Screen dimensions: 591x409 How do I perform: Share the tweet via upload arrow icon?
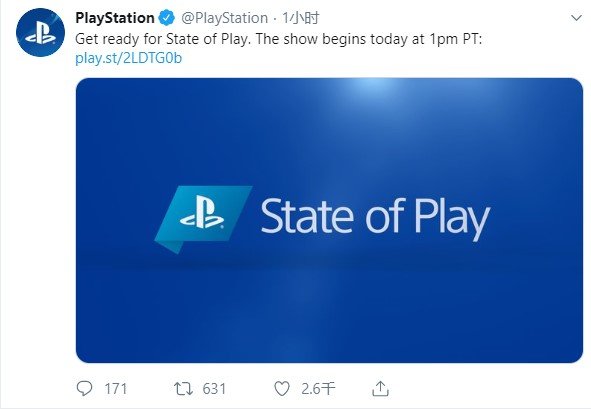380,388
